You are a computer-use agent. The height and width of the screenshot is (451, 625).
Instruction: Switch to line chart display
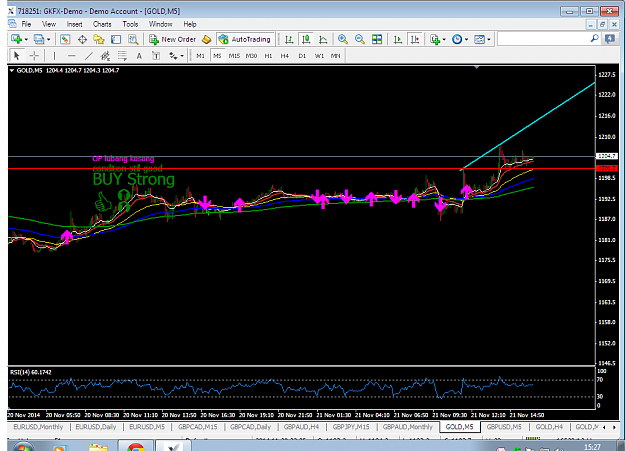point(323,39)
